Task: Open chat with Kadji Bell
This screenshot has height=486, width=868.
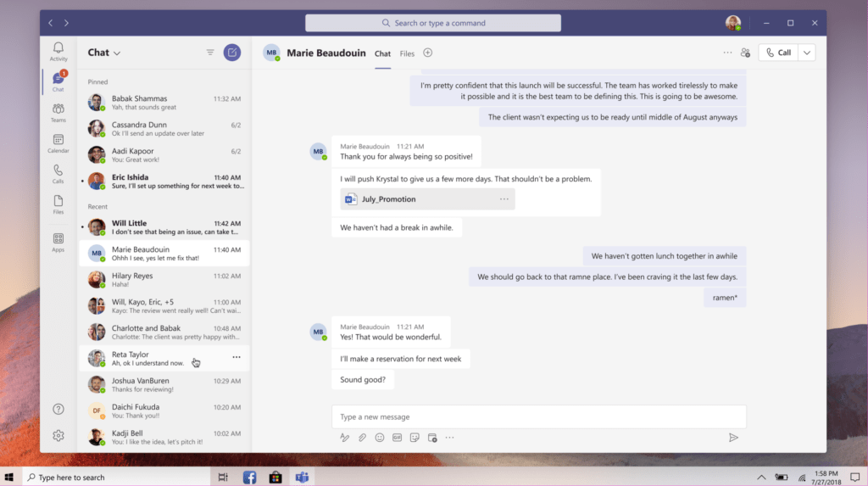Action: pos(164,438)
